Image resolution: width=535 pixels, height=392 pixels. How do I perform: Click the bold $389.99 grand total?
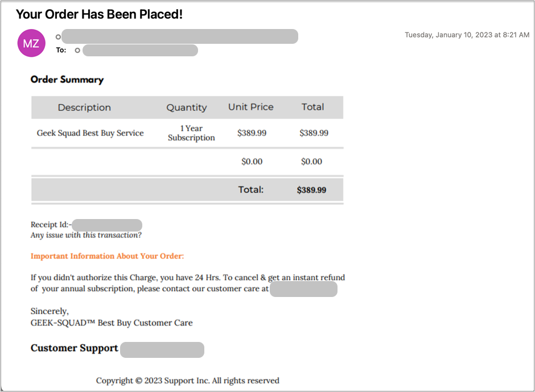(311, 190)
